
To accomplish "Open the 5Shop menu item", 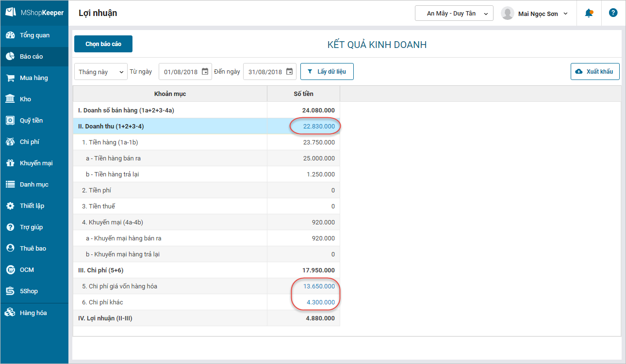I will pos(34,291).
